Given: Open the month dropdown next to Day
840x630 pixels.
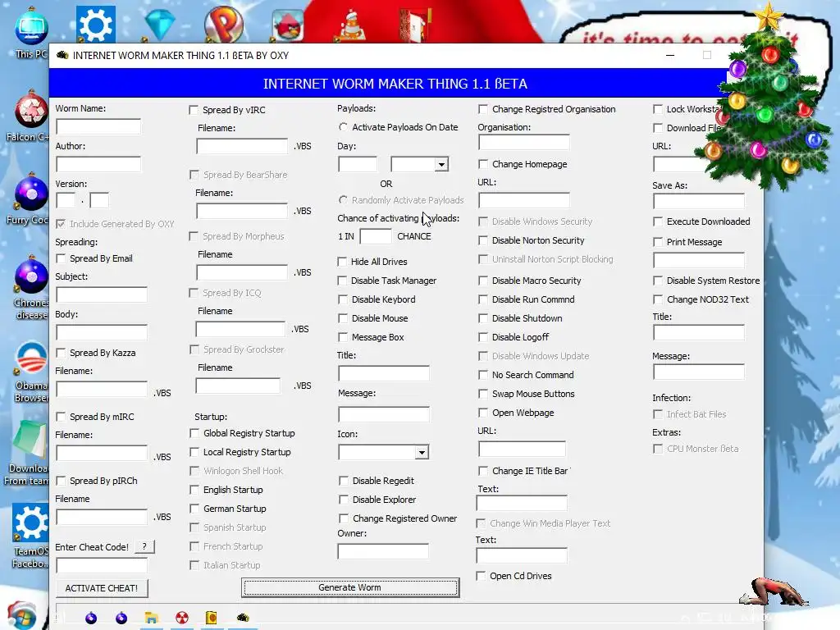Looking at the screenshot, I should (x=441, y=164).
